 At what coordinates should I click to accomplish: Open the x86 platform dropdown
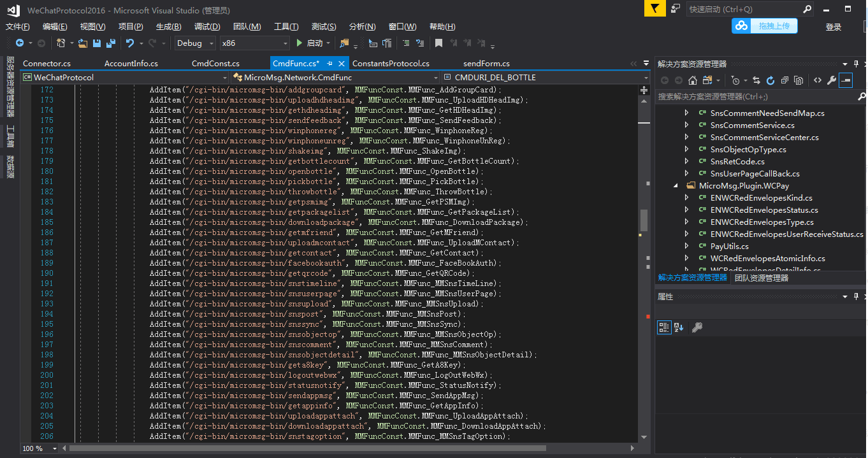(254, 43)
